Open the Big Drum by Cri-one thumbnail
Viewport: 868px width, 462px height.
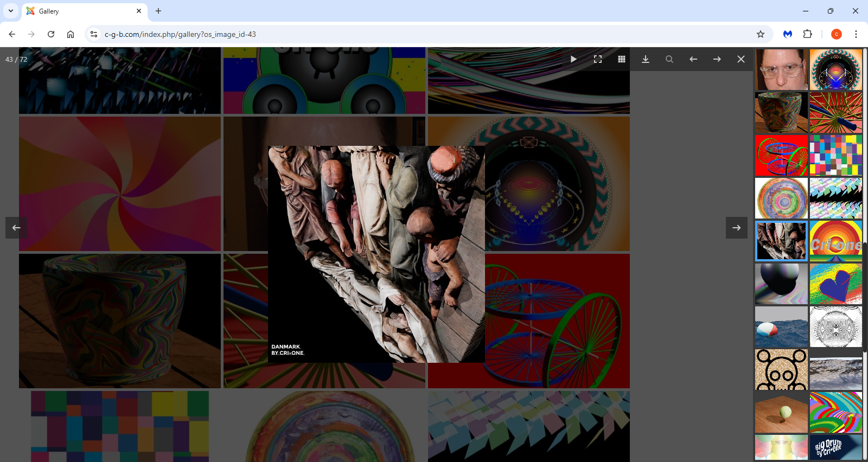pyautogui.click(x=836, y=447)
